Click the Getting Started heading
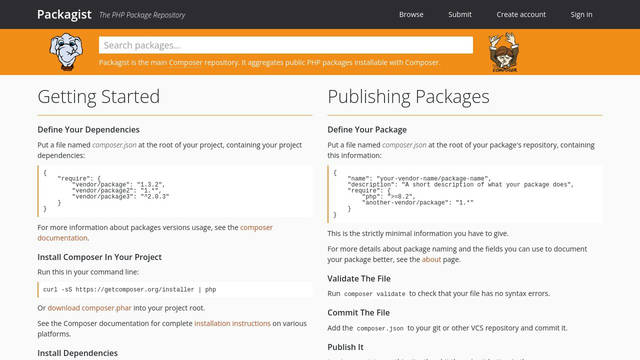 coord(99,97)
